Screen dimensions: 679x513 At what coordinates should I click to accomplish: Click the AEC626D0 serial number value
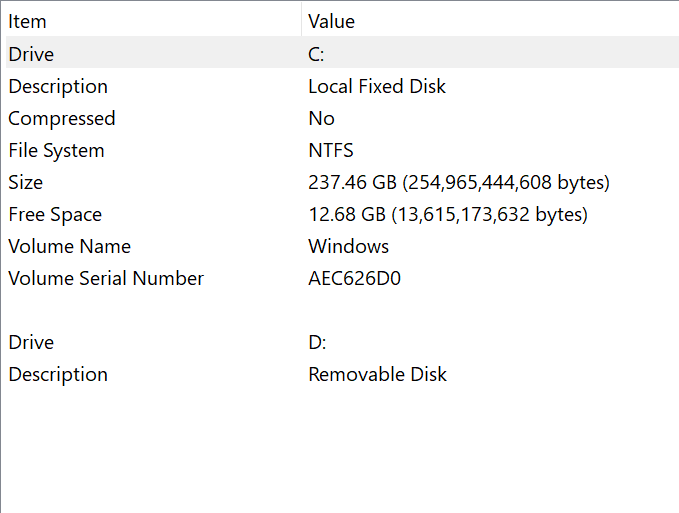point(354,278)
